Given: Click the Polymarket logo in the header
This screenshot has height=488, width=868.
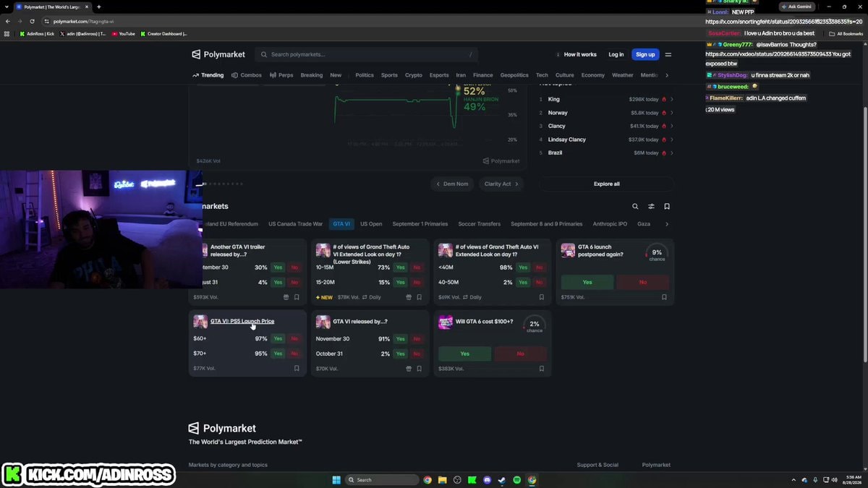Looking at the screenshot, I should point(218,54).
